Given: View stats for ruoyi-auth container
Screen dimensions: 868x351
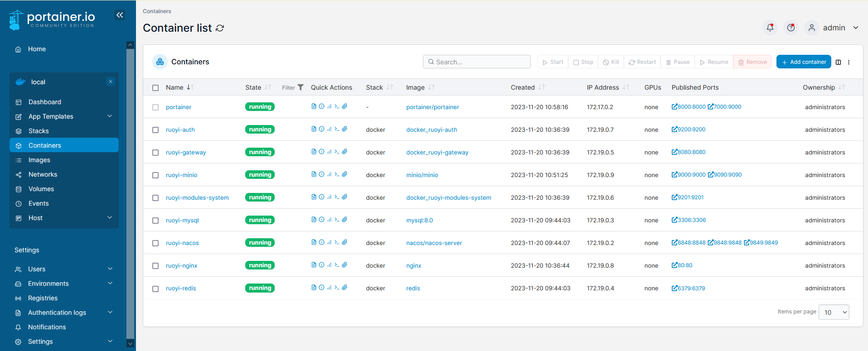Looking at the screenshot, I should coord(329,129).
